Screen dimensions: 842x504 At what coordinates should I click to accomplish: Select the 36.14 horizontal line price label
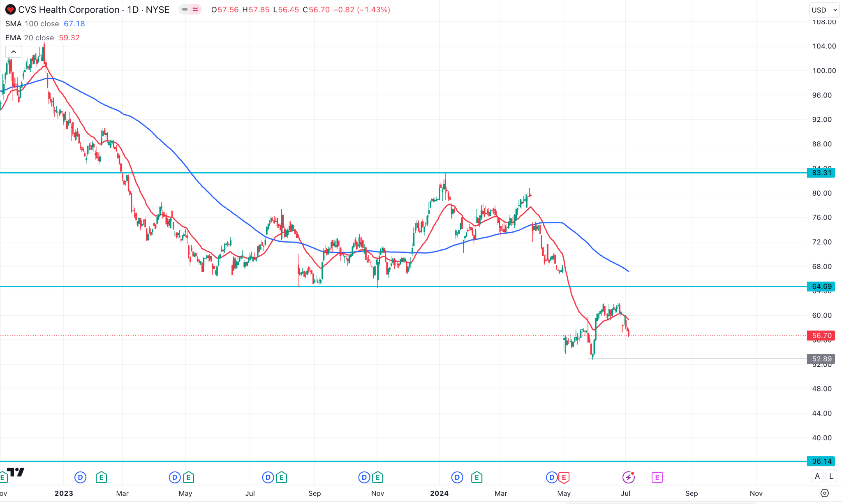821,461
